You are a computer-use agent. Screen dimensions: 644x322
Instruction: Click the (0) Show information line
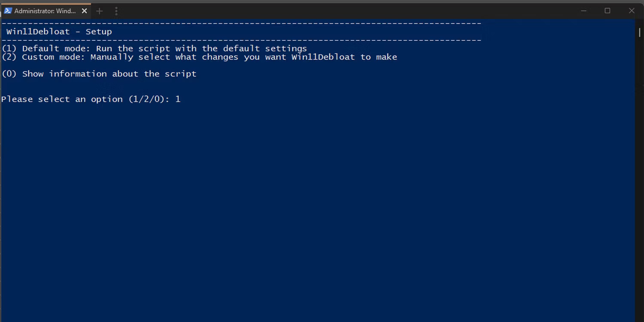pos(99,74)
